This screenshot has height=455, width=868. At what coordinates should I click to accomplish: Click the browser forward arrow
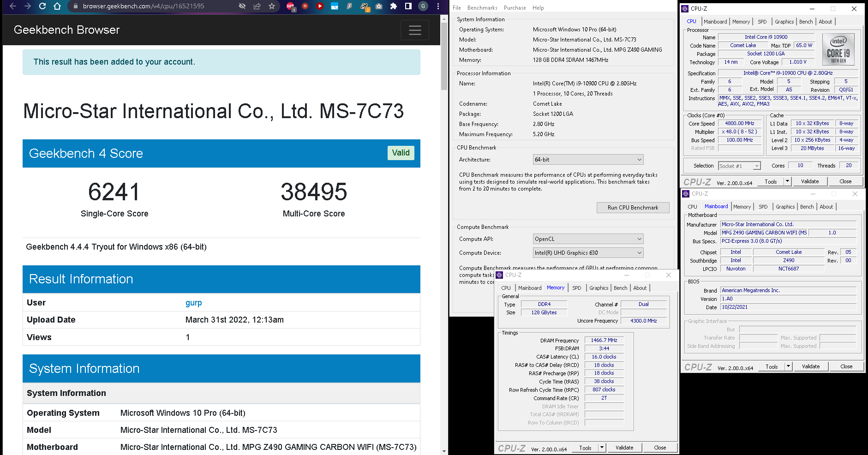click(28, 6)
